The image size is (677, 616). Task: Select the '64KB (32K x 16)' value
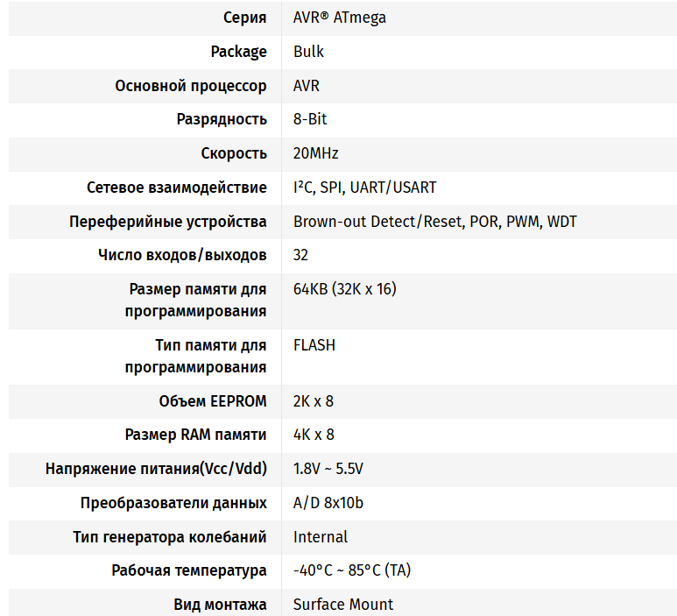click(344, 289)
